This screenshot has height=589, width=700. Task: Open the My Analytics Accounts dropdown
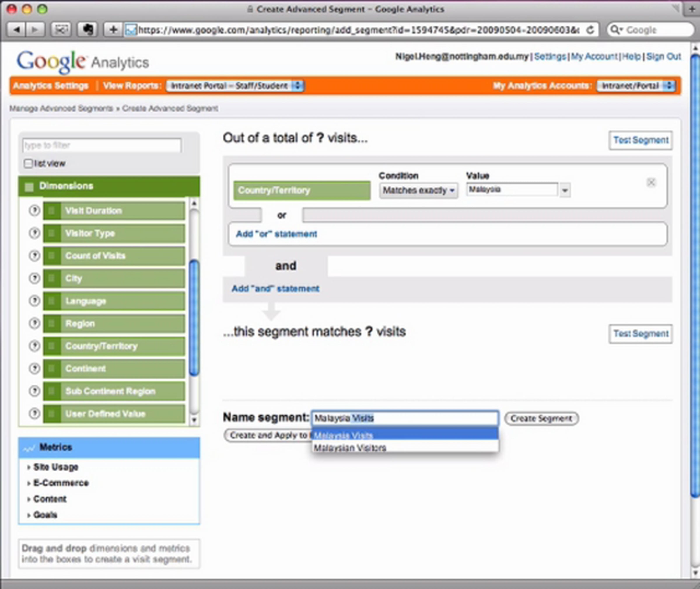point(636,86)
